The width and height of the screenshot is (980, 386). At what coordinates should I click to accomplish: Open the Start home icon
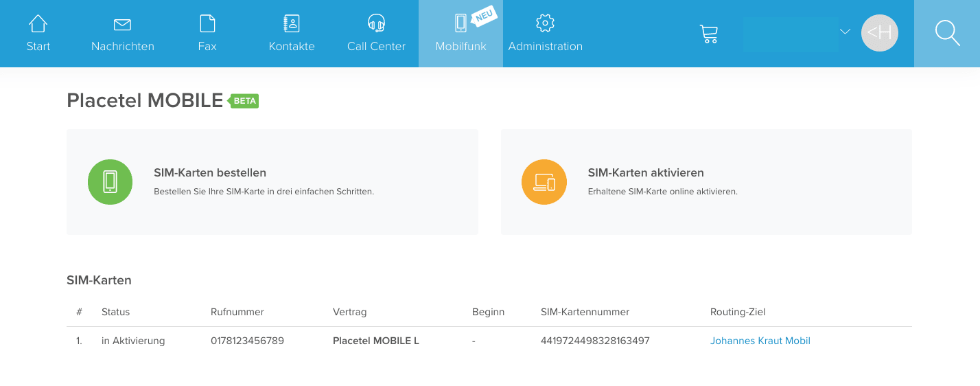[38, 23]
